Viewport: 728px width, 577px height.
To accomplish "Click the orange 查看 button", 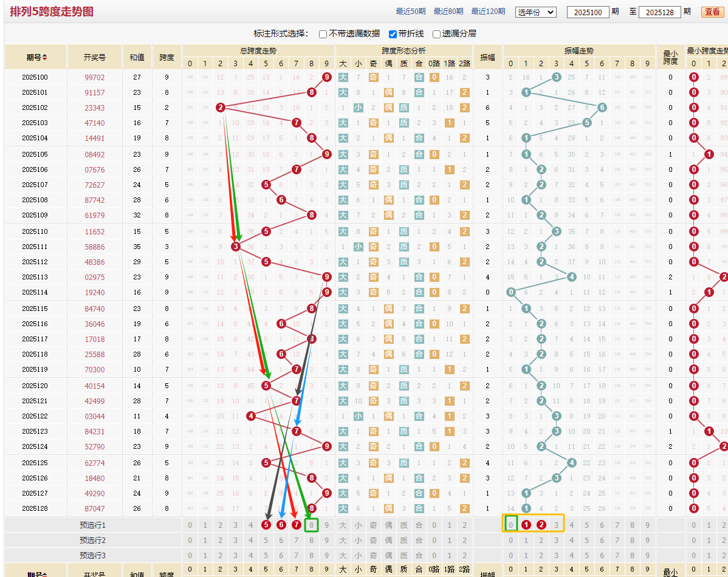I will pos(712,12).
